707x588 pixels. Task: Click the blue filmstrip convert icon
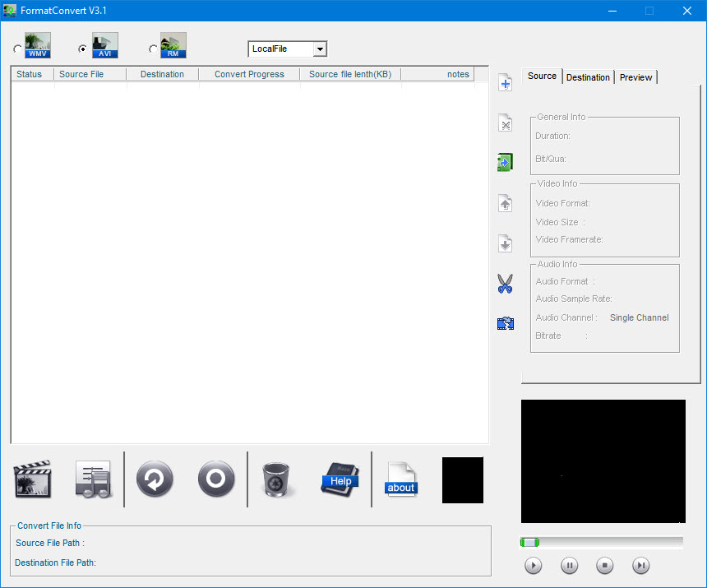(506, 324)
